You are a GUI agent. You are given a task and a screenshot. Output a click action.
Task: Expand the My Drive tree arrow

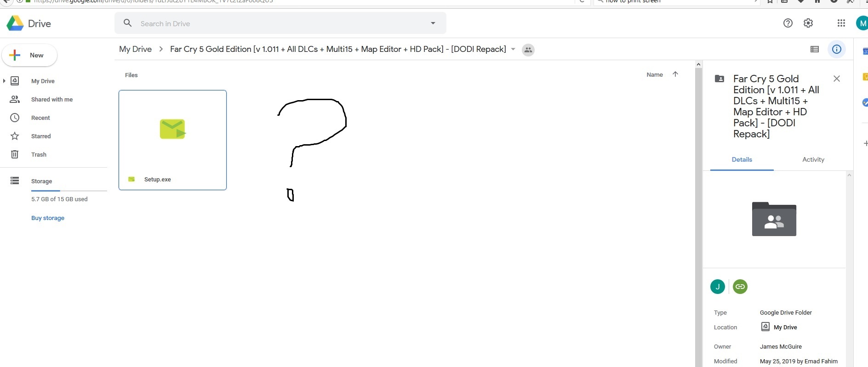(x=4, y=81)
